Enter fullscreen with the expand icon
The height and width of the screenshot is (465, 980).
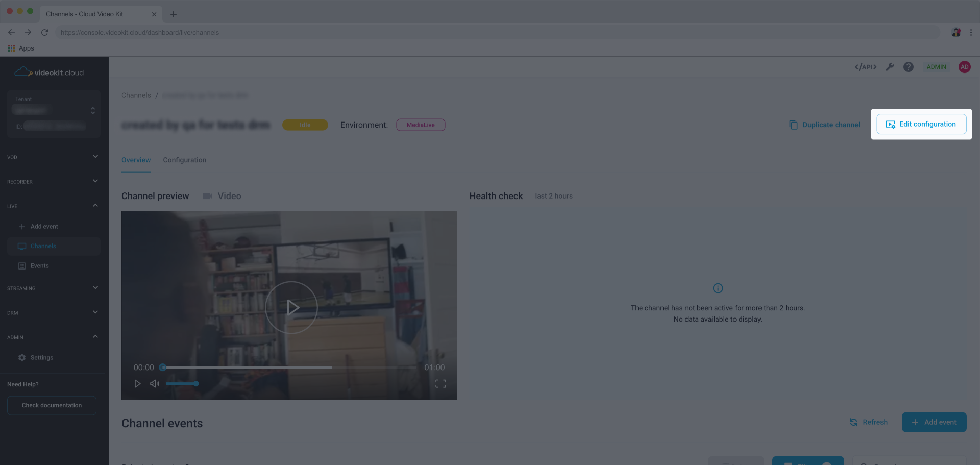(x=440, y=383)
